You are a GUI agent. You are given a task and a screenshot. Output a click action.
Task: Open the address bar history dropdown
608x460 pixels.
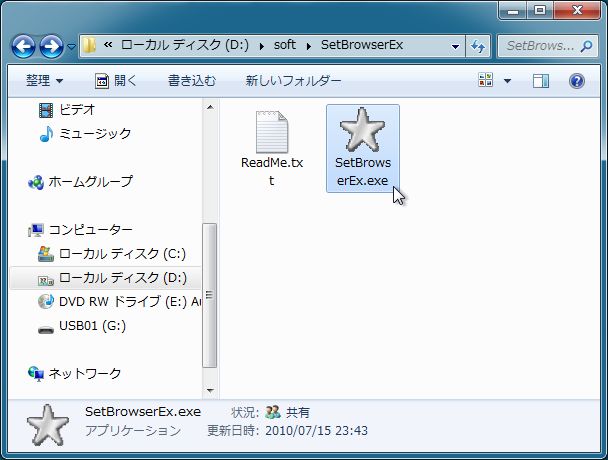[x=456, y=47]
